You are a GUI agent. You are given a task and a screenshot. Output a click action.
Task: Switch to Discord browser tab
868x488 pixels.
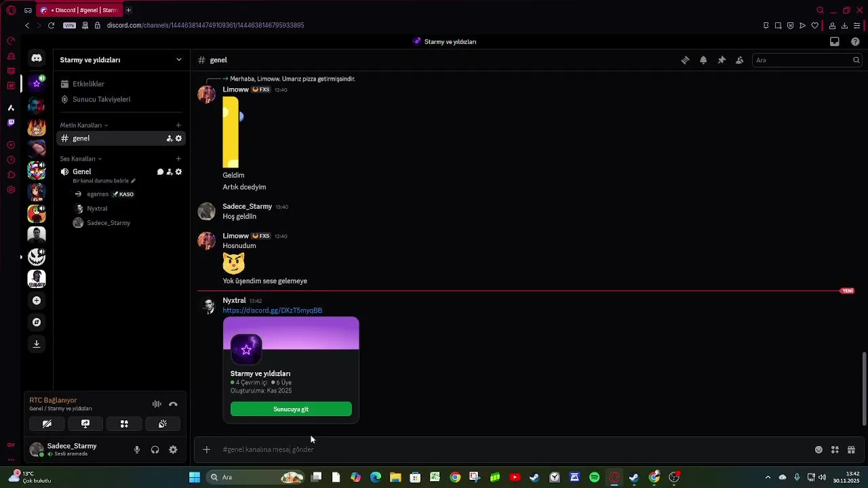coord(79,10)
